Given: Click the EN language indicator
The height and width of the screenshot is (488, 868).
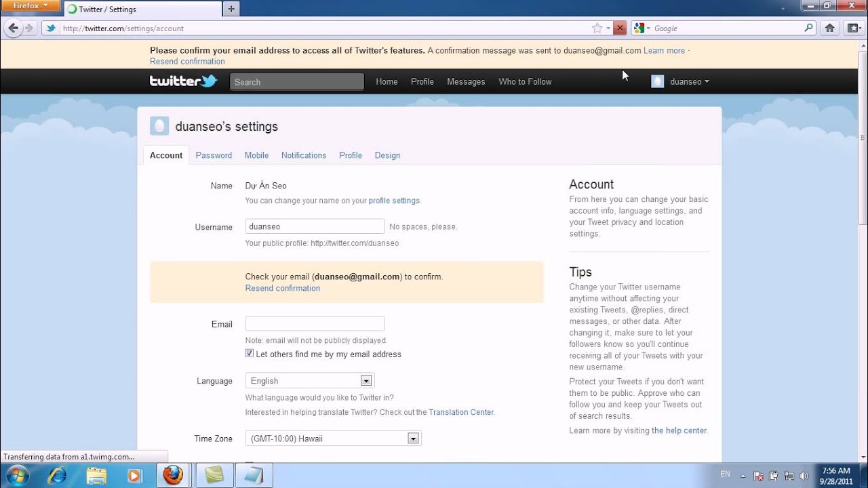Looking at the screenshot, I should coord(726,474).
